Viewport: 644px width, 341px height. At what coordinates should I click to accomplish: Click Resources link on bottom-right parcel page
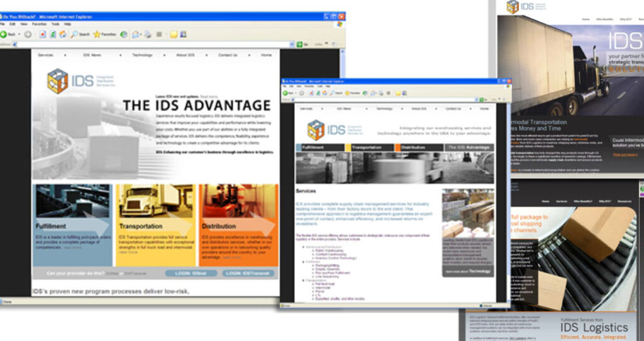(x=625, y=202)
